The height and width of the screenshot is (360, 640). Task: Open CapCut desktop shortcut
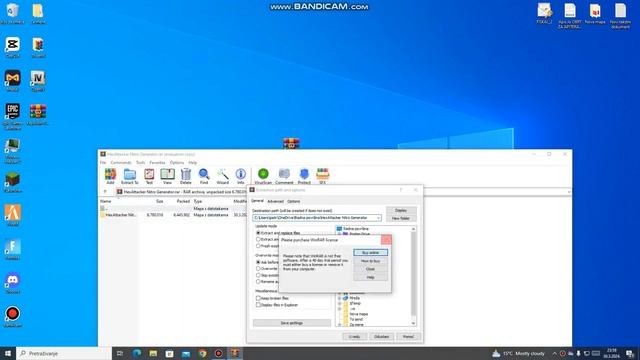pos(13,47)
